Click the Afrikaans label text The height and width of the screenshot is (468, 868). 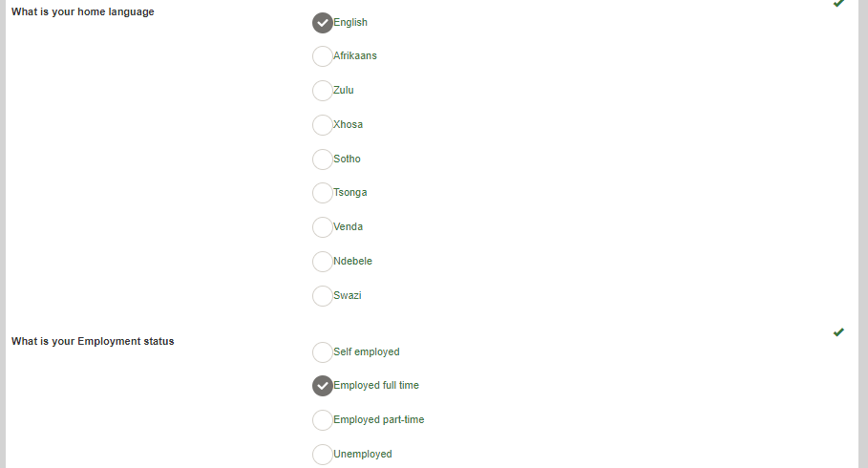[x=355, y=55]
